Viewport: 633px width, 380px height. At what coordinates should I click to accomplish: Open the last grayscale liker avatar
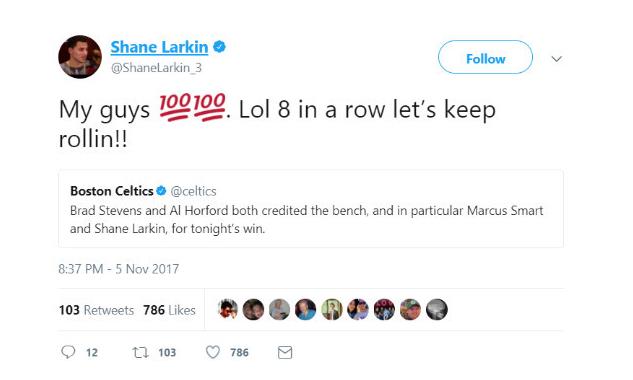pyautogui.click(x=437, y=310)
